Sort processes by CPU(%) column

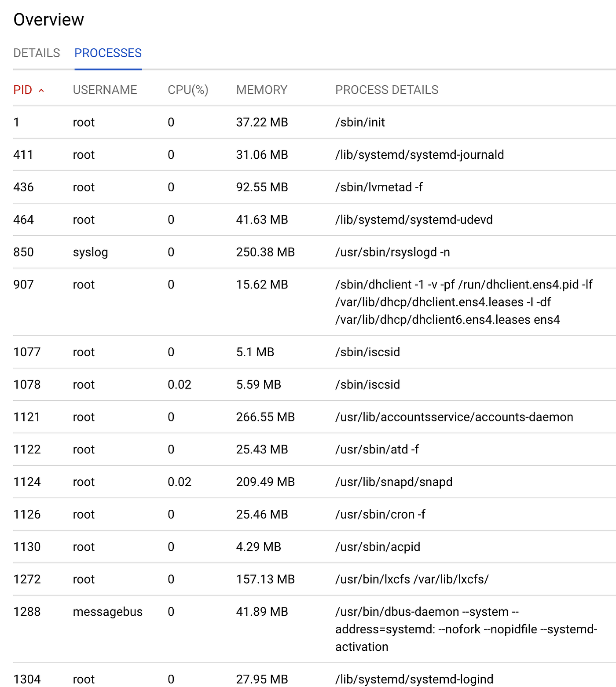click(x=188, y=90)
